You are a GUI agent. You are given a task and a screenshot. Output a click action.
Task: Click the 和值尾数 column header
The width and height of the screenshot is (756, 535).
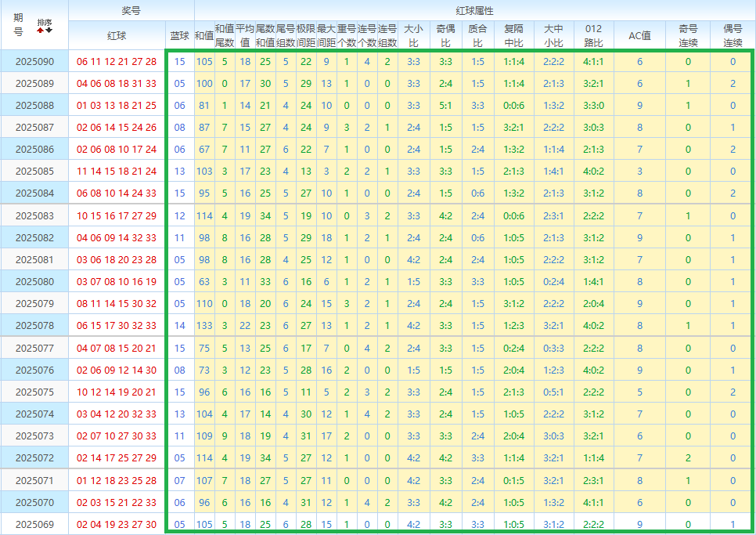click(x=224, y=35)
